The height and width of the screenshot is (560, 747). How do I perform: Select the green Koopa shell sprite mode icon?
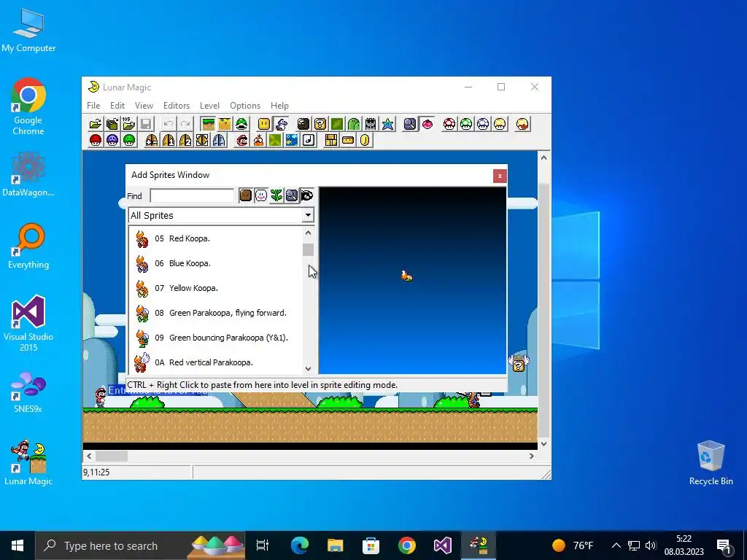click(241, 124)
